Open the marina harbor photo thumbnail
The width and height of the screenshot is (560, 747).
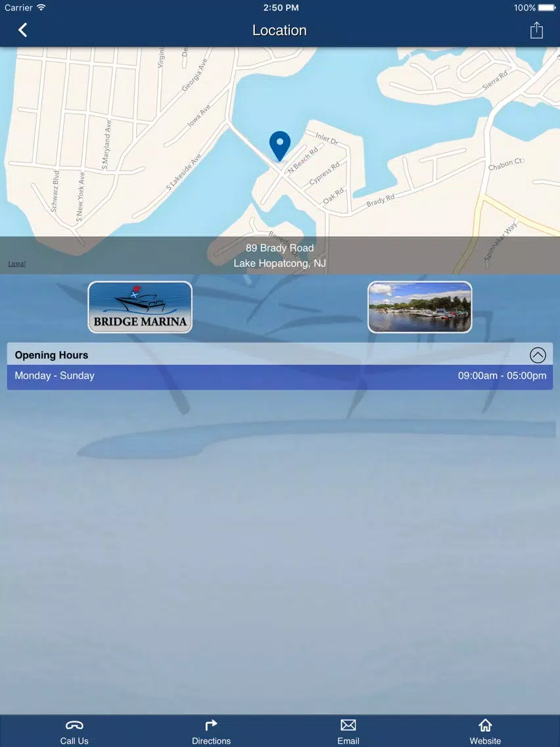(x=419, y=307)
